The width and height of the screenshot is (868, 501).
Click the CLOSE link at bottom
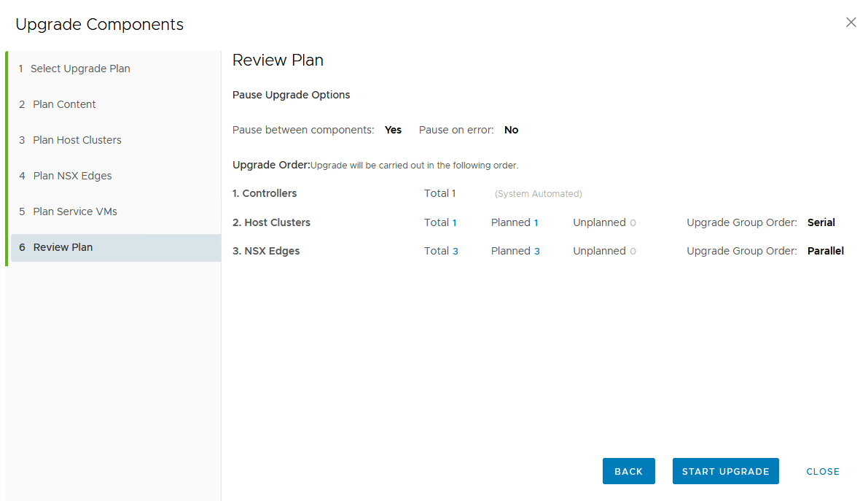pyautogui.click(x=823, y=471)
